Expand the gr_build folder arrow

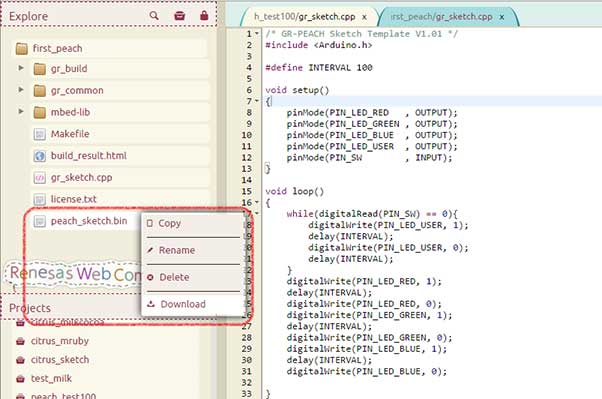[21, 68]
